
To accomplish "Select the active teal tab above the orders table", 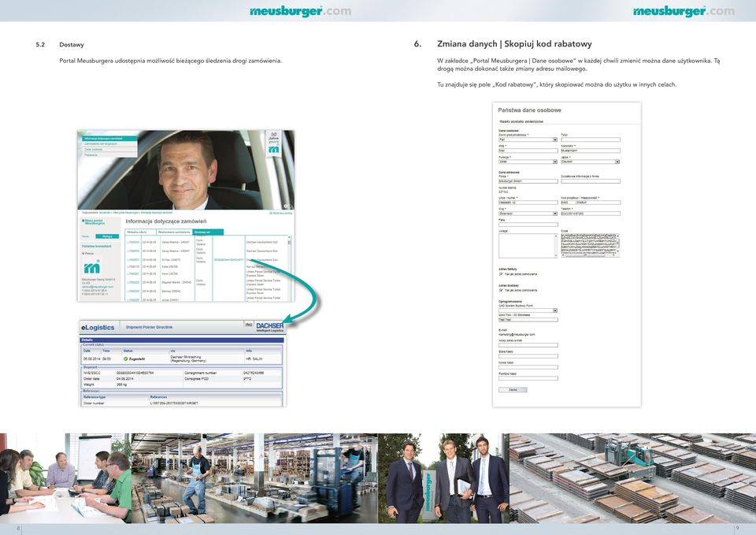I will pos(208,232).
